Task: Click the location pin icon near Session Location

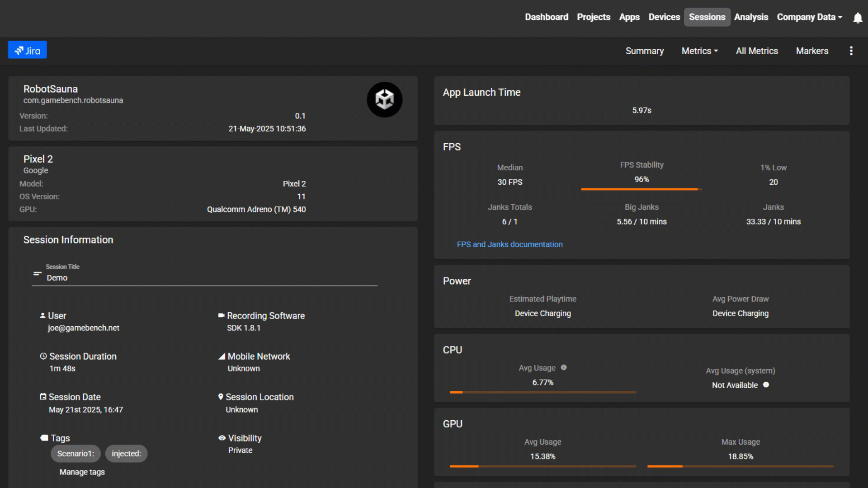Action: [221, 397]
